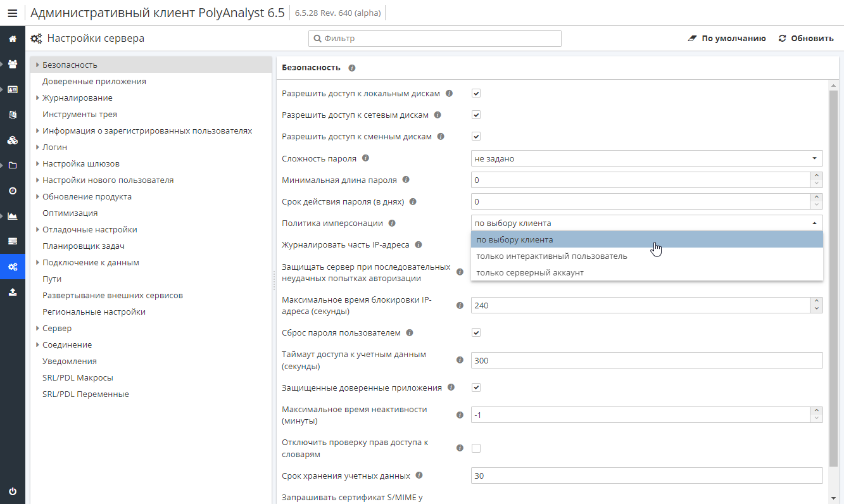Open the area chart sidebar icon

click(x=13, y=216)
